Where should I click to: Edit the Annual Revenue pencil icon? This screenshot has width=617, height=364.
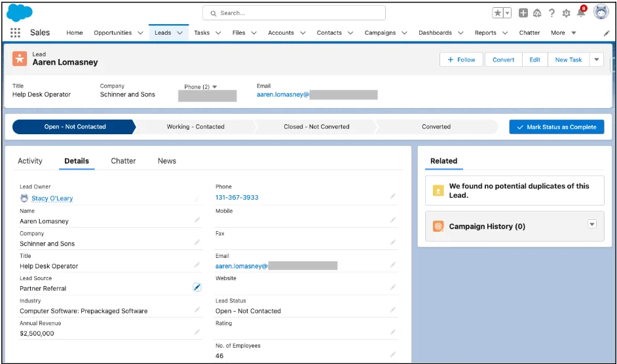(x=197, y=332)
